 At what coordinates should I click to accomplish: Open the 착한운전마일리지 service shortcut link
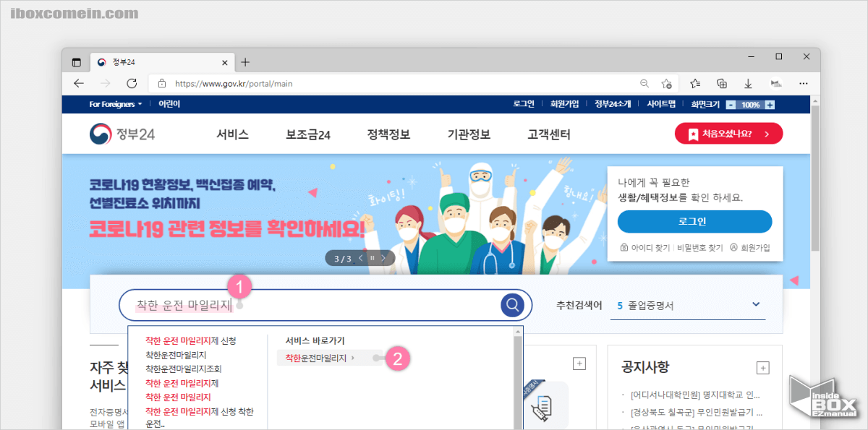point(317,357)
